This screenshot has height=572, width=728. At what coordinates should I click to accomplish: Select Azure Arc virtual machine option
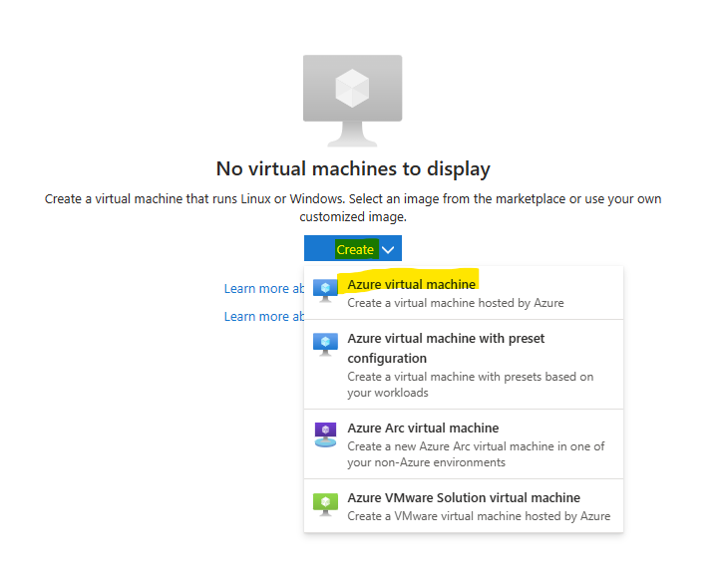coord(464,444)
